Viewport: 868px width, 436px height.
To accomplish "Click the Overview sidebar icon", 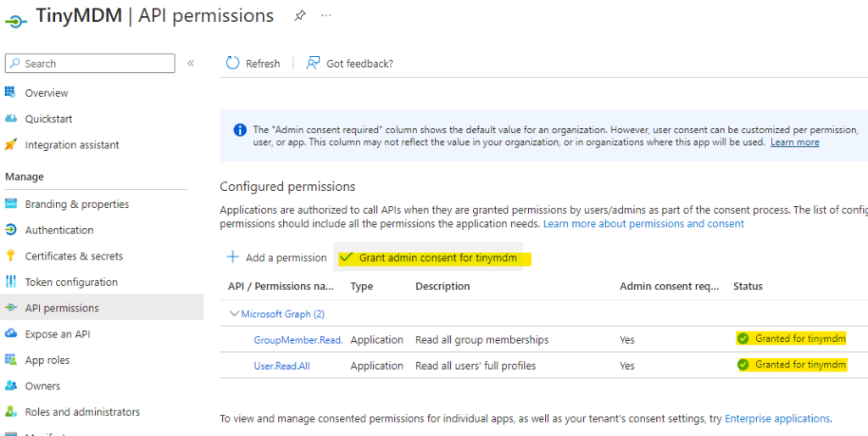I will coord(10,92).
